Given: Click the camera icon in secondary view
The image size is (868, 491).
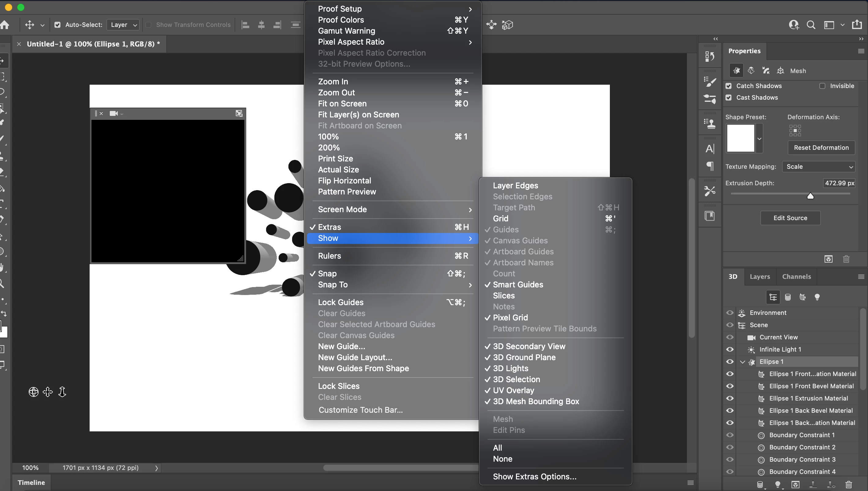Looking at the screenshot, I should 114,113.
